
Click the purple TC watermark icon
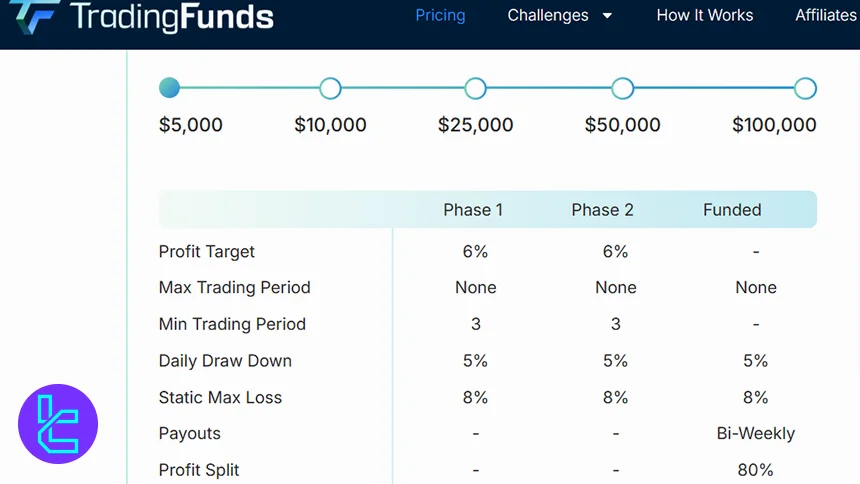[x=58, y=424]
